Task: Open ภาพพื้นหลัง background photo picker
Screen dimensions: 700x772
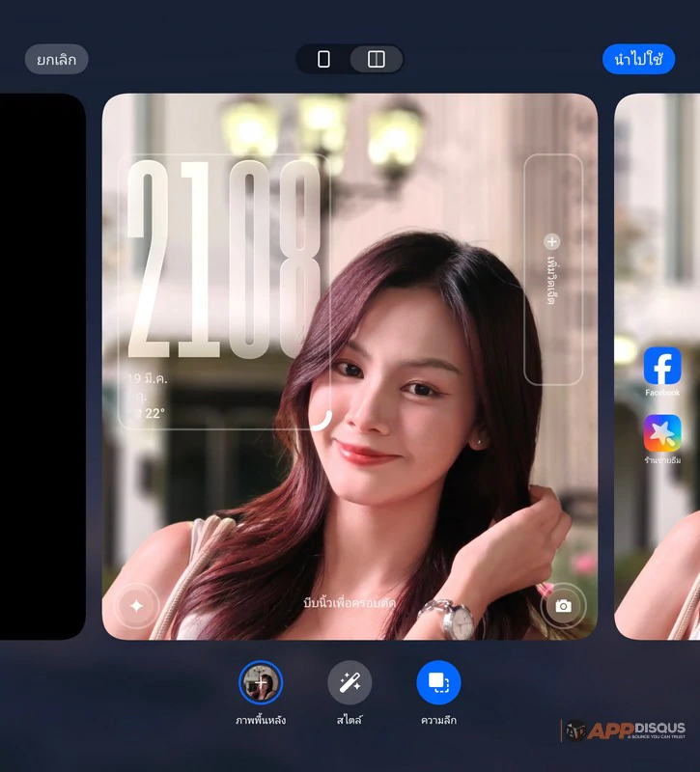Action: point(261,683)
